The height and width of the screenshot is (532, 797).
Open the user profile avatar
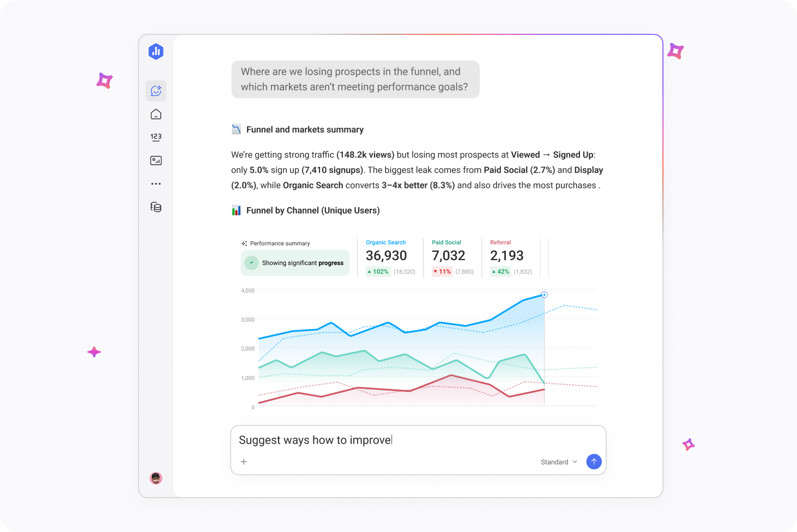[x=156, y=478]
